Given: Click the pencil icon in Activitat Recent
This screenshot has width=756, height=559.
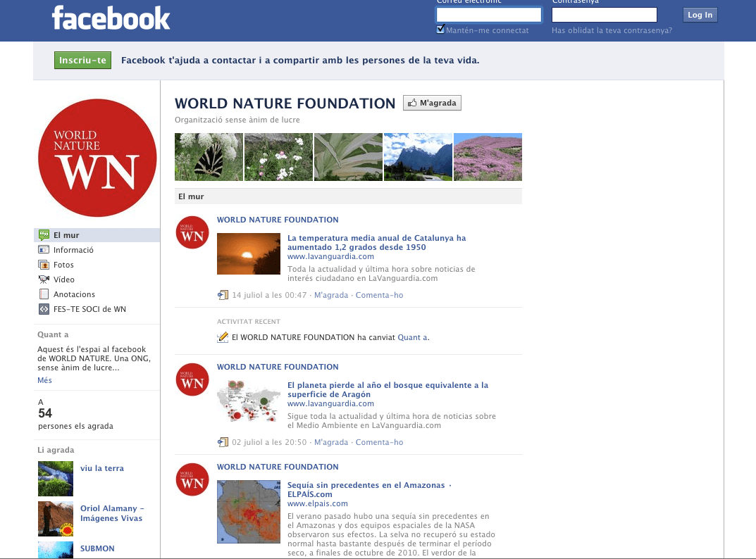Looking at the screenshot, I should point(223,337).
